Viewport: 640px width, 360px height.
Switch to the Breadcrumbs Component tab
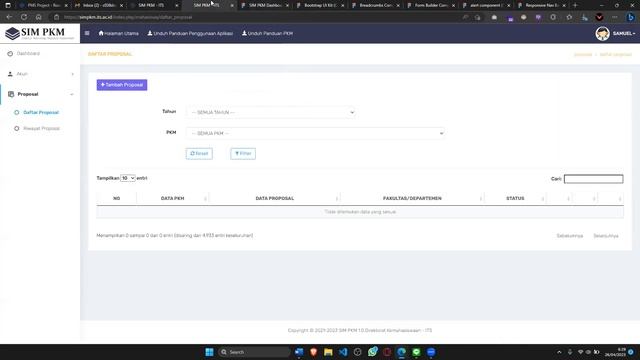coord(376,5)
